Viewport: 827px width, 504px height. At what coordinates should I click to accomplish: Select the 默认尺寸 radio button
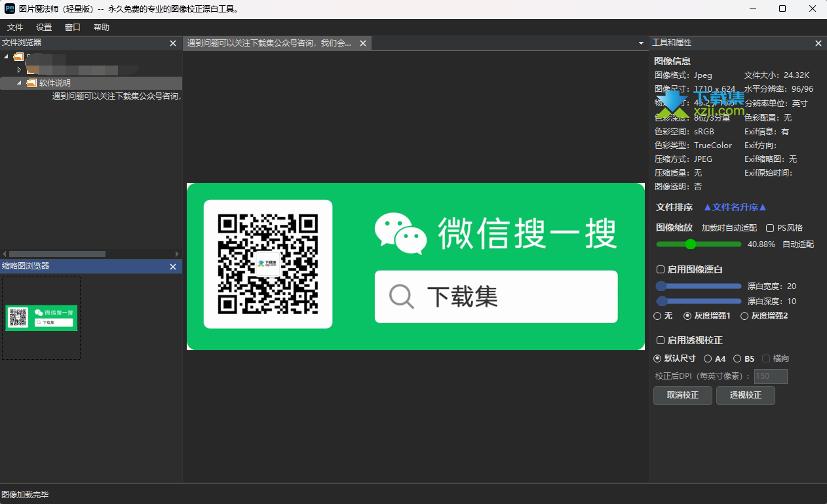click(657, 359)
